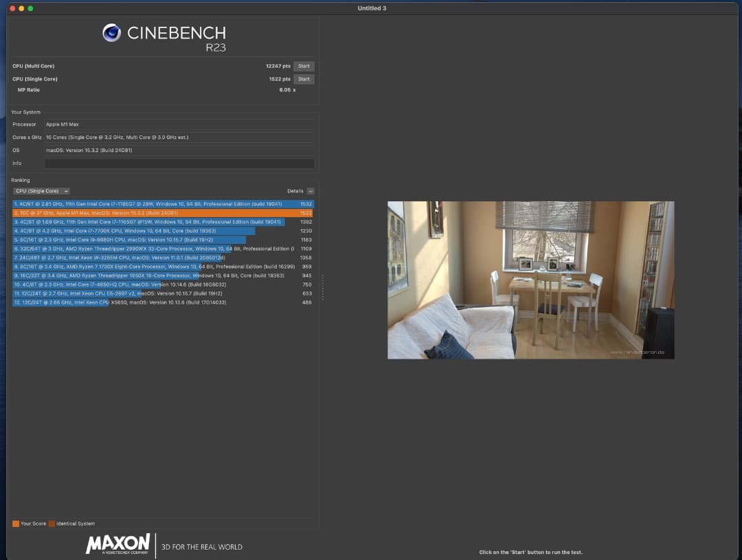Select the Intel Xeon W-3265M ranking row
Image resolution: width=742 pixels, height=560 pixels.
click(162, 258)
